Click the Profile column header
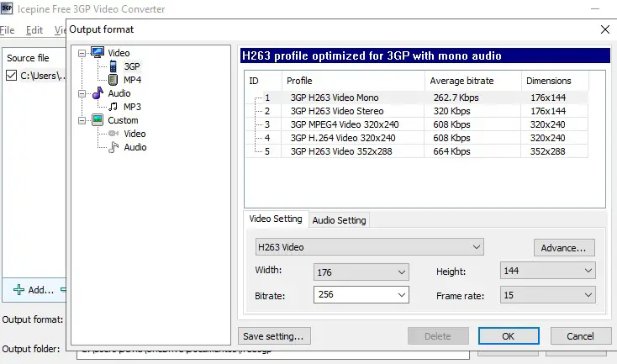This screenshot has height=364, width=617. pyautogui.click(x=353, y=81)
